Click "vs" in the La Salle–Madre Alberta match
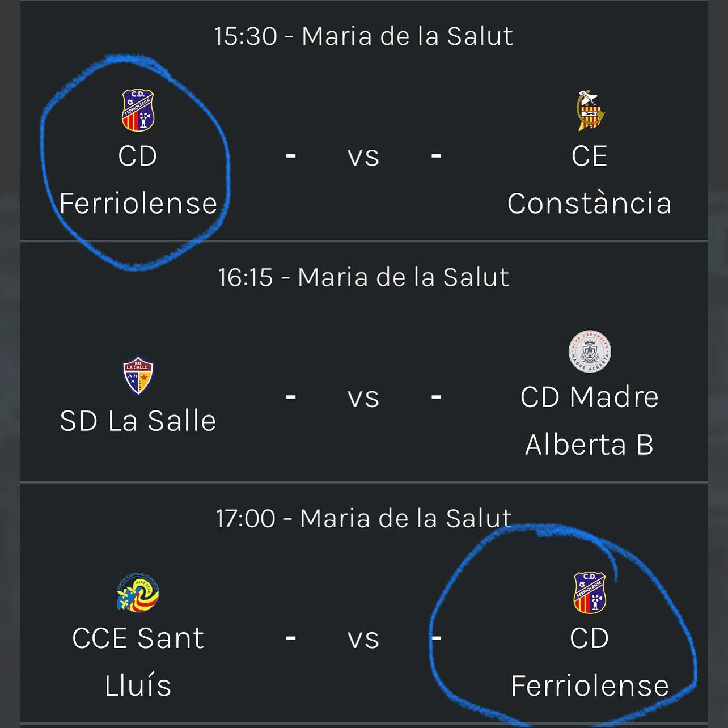 (363, 397)
